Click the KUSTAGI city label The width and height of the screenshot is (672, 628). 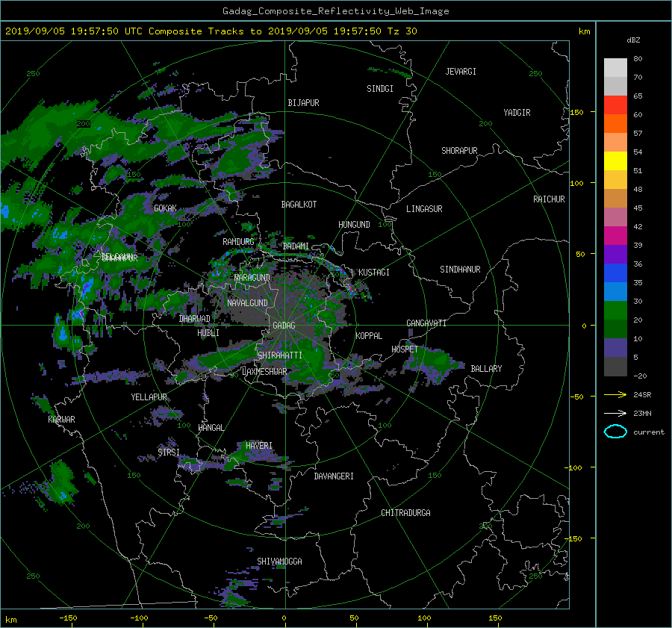click(x=374, y=273)
